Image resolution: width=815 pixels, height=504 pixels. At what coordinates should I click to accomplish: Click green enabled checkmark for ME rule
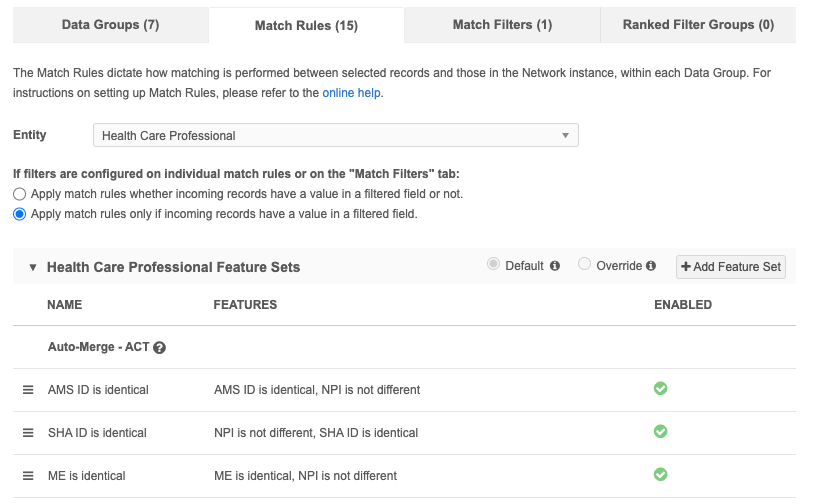click(x=660, y=474)
